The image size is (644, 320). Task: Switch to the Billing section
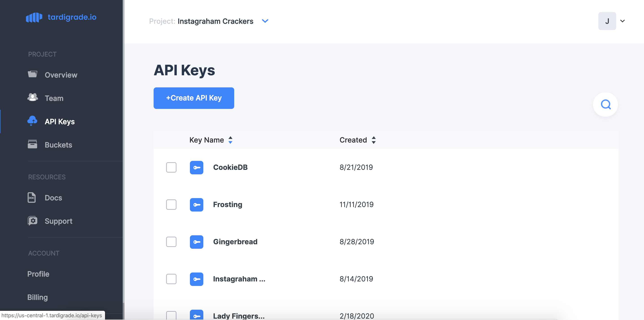pos(37,297)
